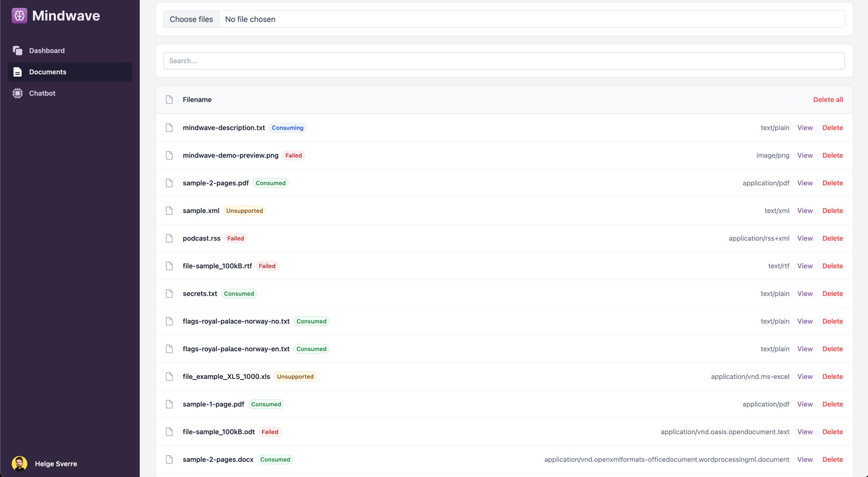View podcast.rss
This screenshot has height=477, width=868.
click(804, 238)
